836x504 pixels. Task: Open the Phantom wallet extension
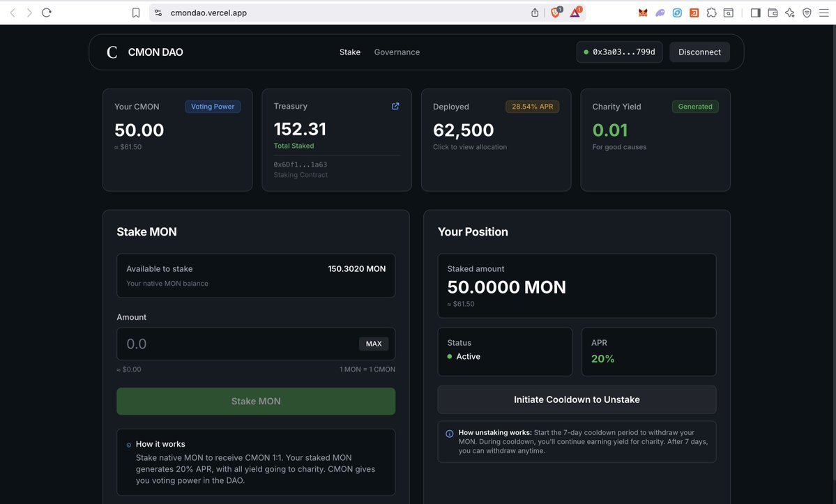(660, 13)
